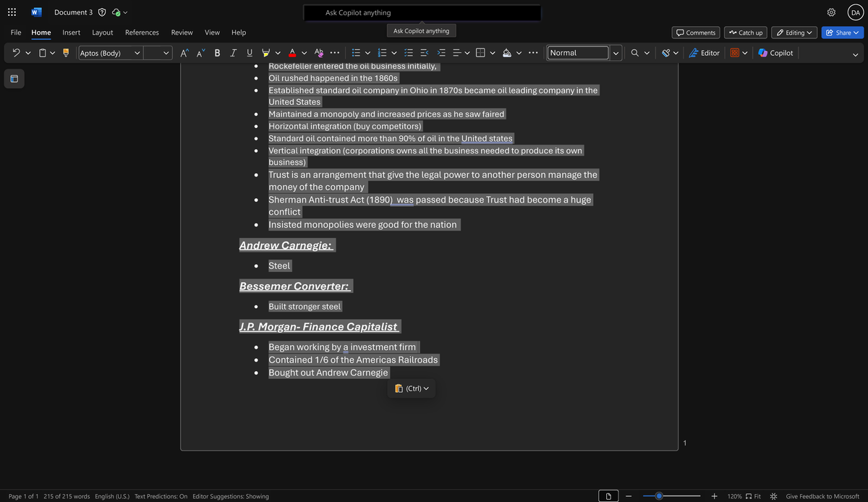
Task: Click the Increase Indent icon
Action: pos(442,53)
